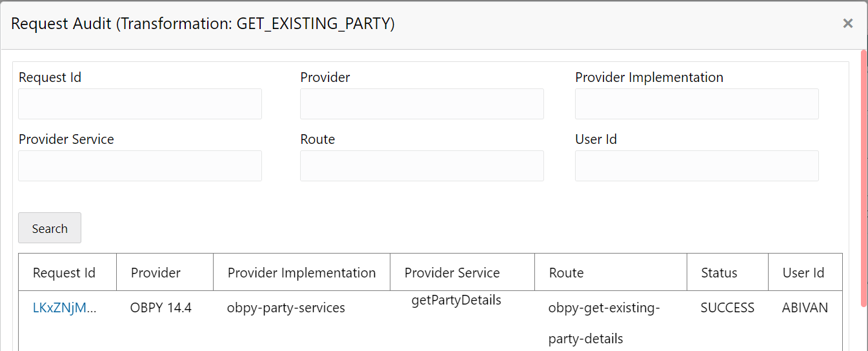Viewport: 868px width, 351px height.
Task: Click the obpy-party-services table cell
Action: pos(286,308)
